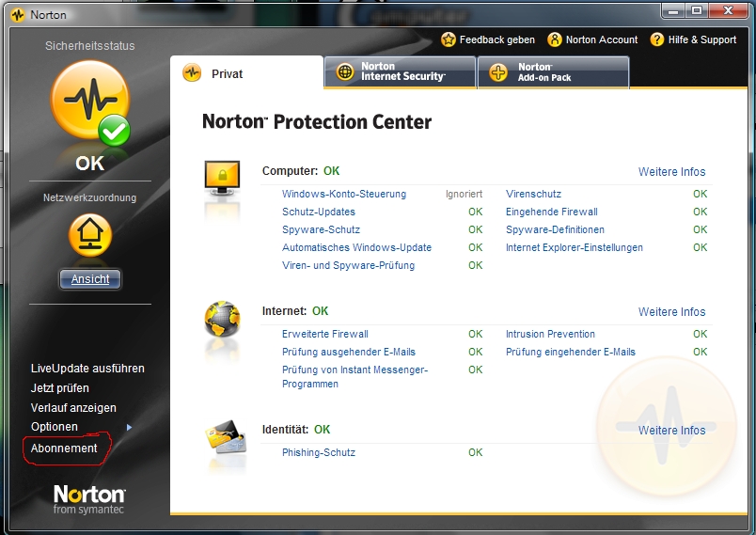756x535 pixels.
Task: Click the network mapping house icon
Action: point(90,235)
